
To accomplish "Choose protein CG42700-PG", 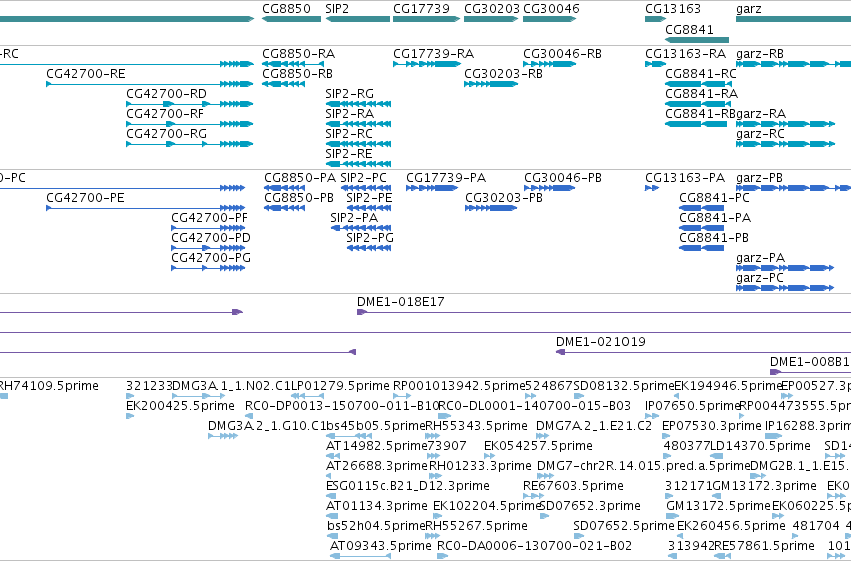I will tap(208, 268).
